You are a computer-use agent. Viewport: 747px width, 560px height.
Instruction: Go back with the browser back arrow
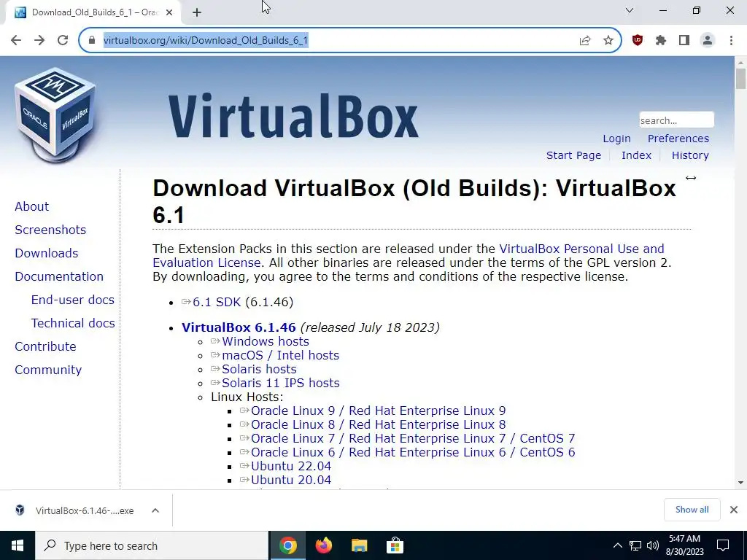click(16, 40)
